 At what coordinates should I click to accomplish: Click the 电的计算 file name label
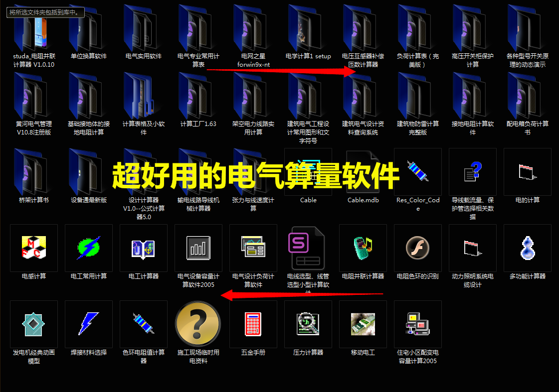(x=528, y=200)
